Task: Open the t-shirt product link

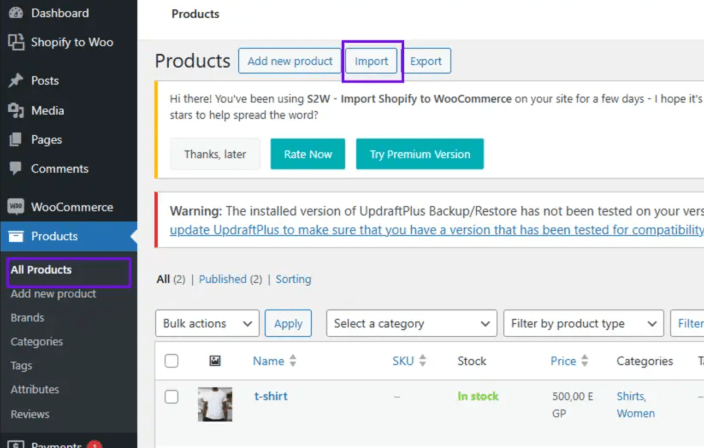Action: [x=270, y=396]
